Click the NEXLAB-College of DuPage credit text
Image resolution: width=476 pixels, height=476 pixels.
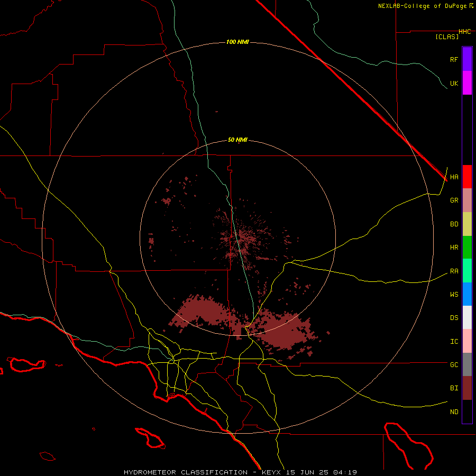(x=422, y=6)
